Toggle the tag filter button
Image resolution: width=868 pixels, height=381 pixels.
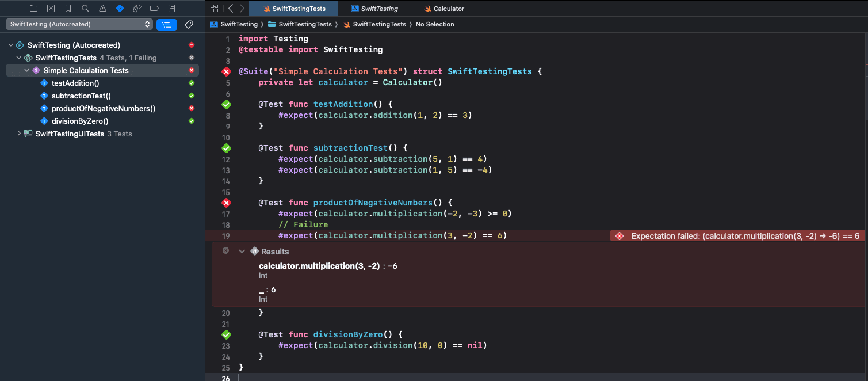click(x=189, y=24)
